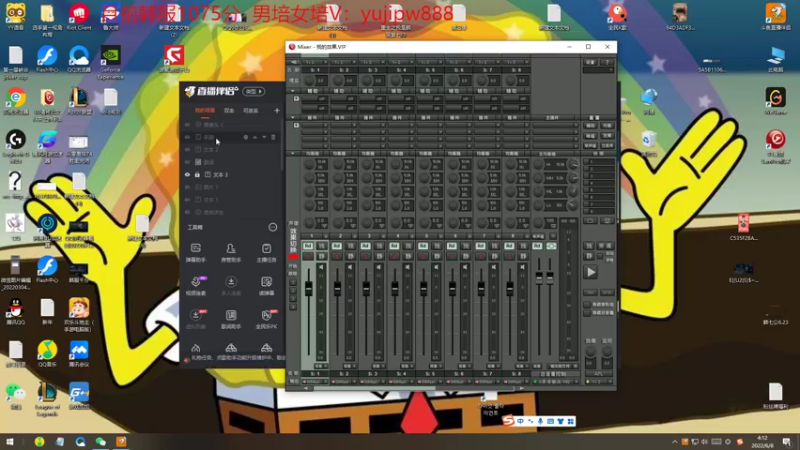Screen dimensions: 800x450
Task: Open Google Chrome desktop icon
Action: pos(16,101)
